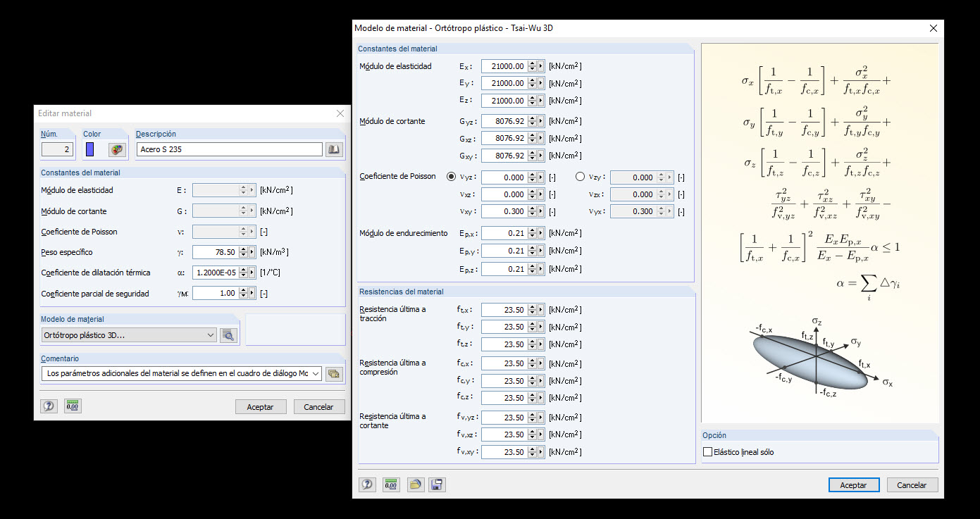
Task: Click the Núm. field showing 2
Action: (58, 149)
